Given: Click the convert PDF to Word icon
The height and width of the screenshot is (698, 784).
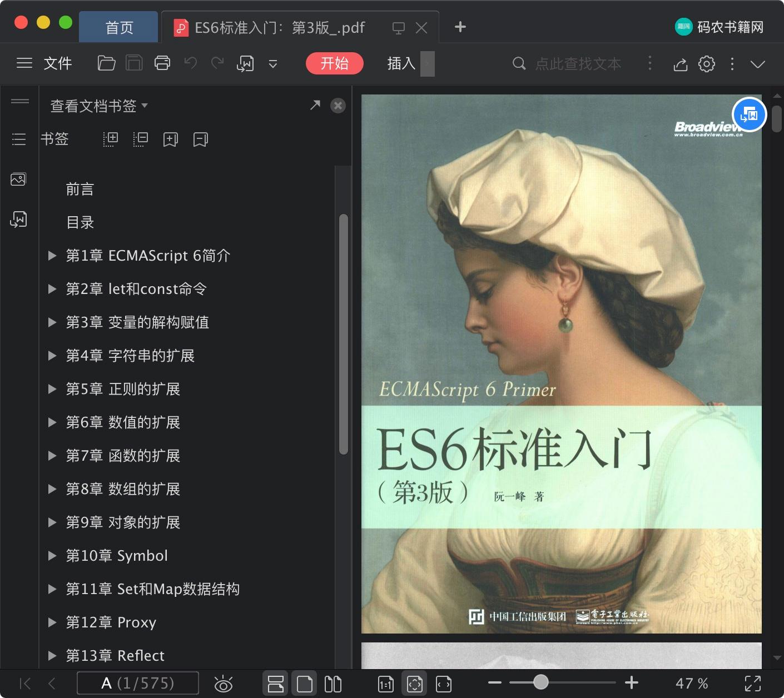Looking at the screenshot, I should pyautogui.click(x=245, y=64).
